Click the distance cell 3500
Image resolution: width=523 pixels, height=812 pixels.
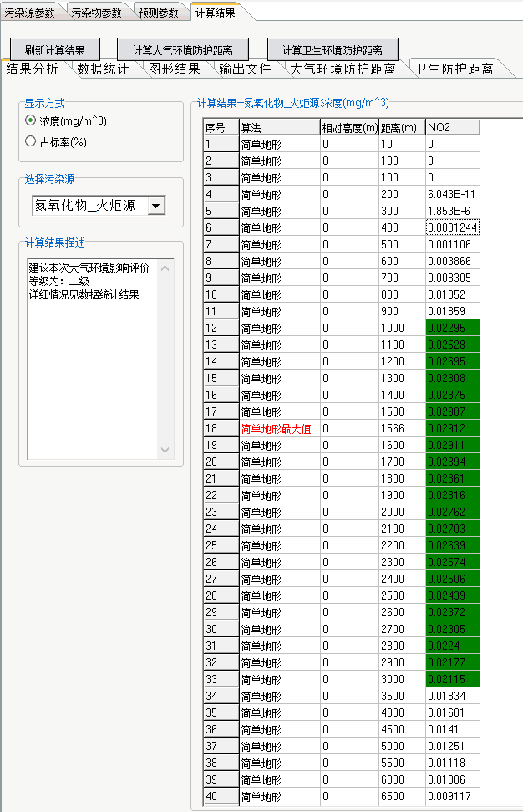coord(403,696)
